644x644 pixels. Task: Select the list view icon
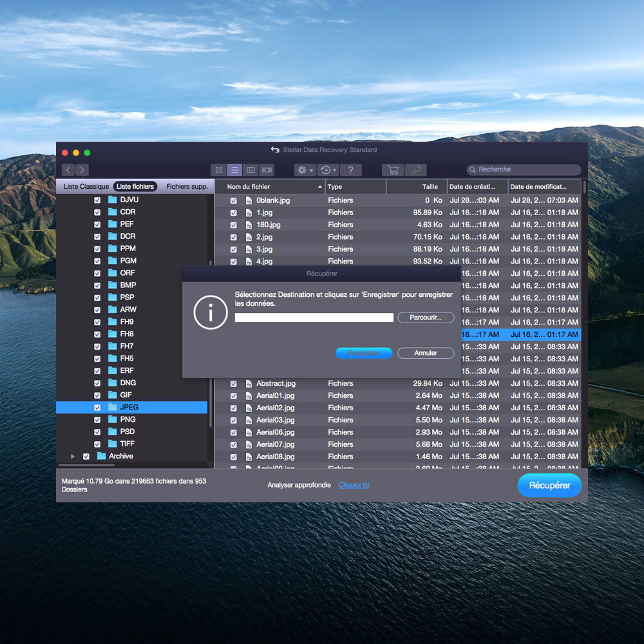[x=235, y=170]
